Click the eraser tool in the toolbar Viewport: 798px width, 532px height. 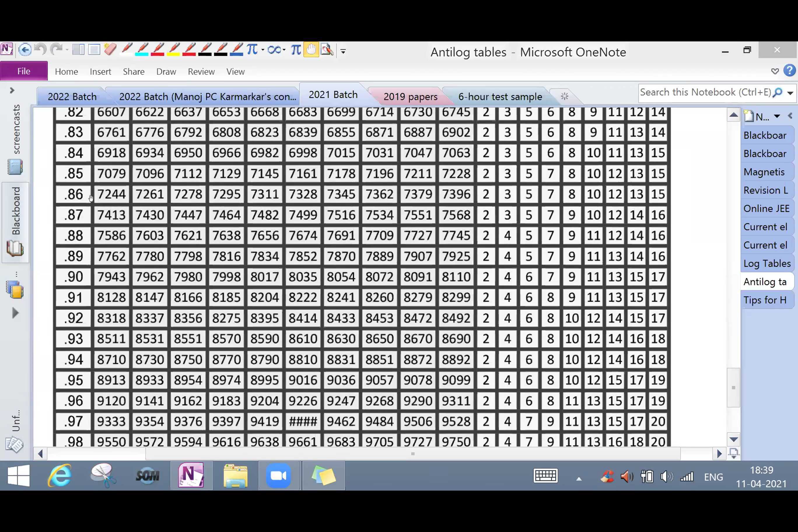click(x=111, y=50)
